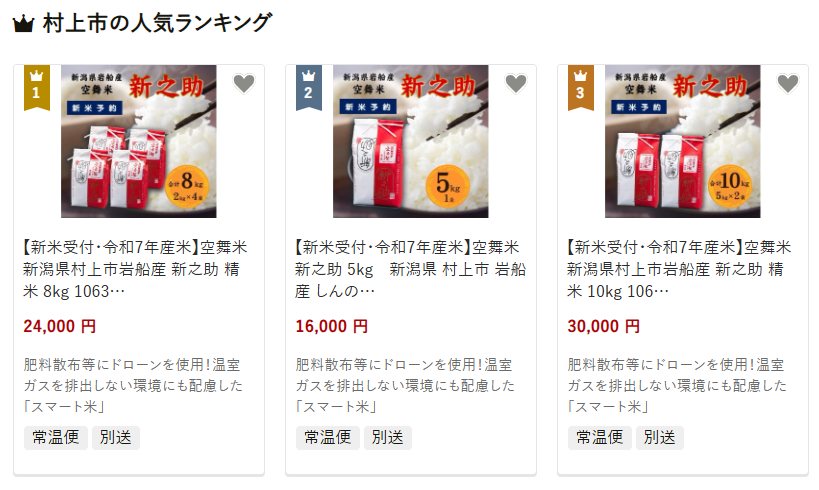This screenshot has height=490, width=819.
Task: Click the rank 2 blue crown badge
Action: [309, 87]
